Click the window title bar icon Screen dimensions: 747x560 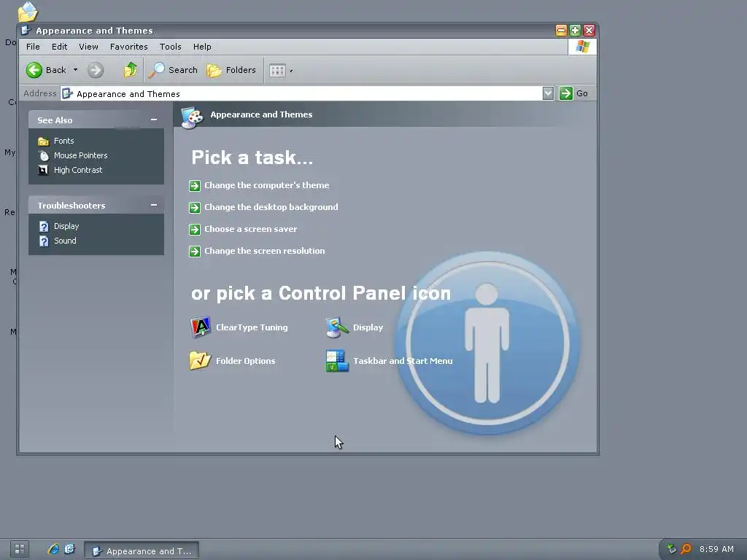tap(26, 31)
